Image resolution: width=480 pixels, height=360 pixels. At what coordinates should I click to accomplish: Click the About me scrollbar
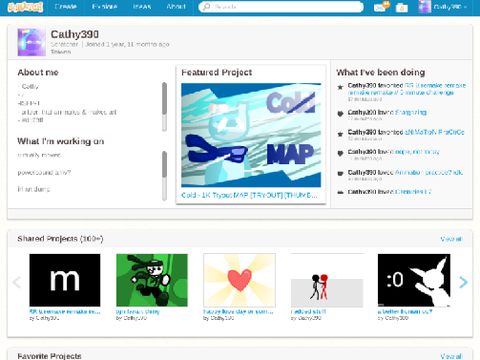point(164,107)
